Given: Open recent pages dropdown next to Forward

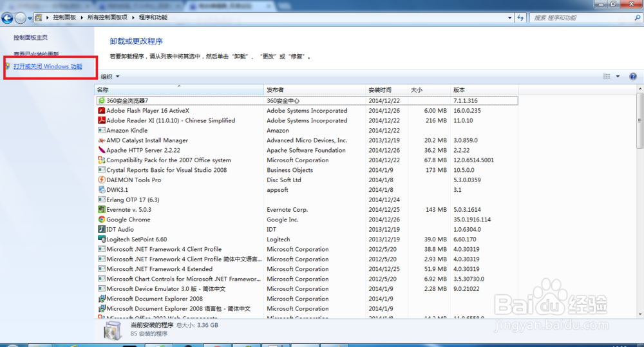Looking at the screenshot, I should 30,18.
